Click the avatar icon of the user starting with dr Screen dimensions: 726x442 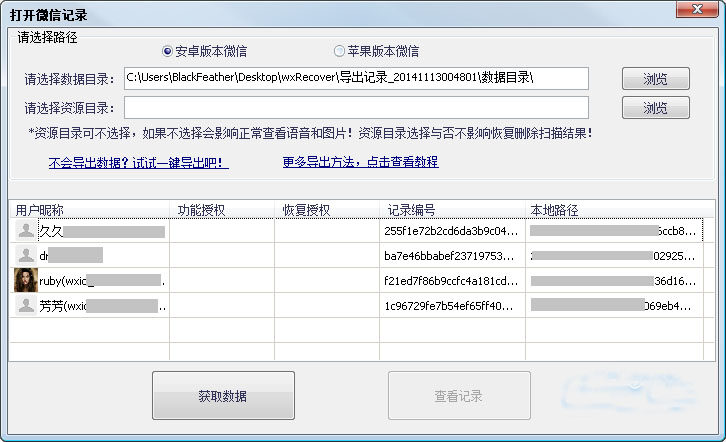pos(26,255)
